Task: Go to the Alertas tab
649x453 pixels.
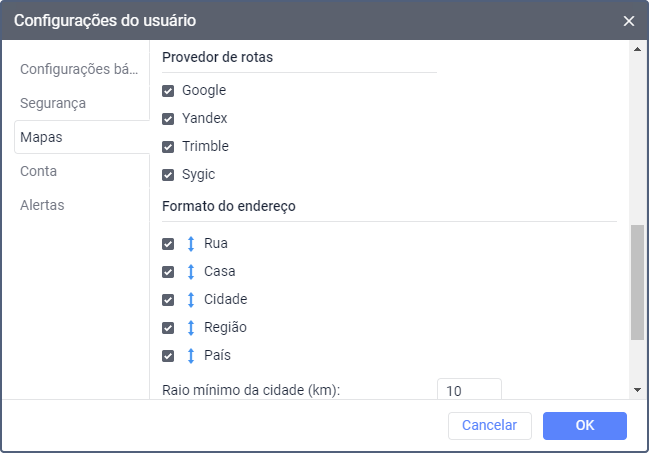Action: [42, 205]
